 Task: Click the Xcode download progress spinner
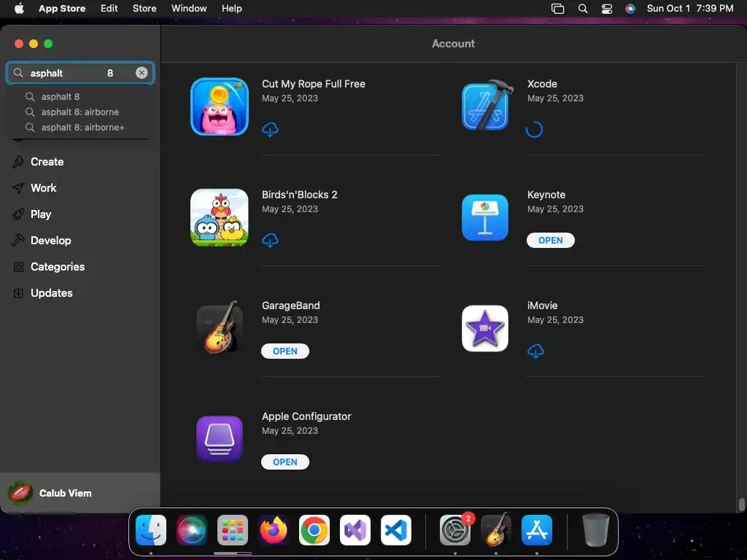[x=534, y=130]
